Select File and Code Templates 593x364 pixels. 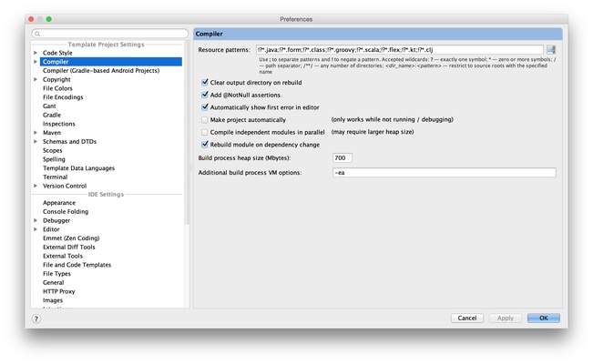point(77,265)
